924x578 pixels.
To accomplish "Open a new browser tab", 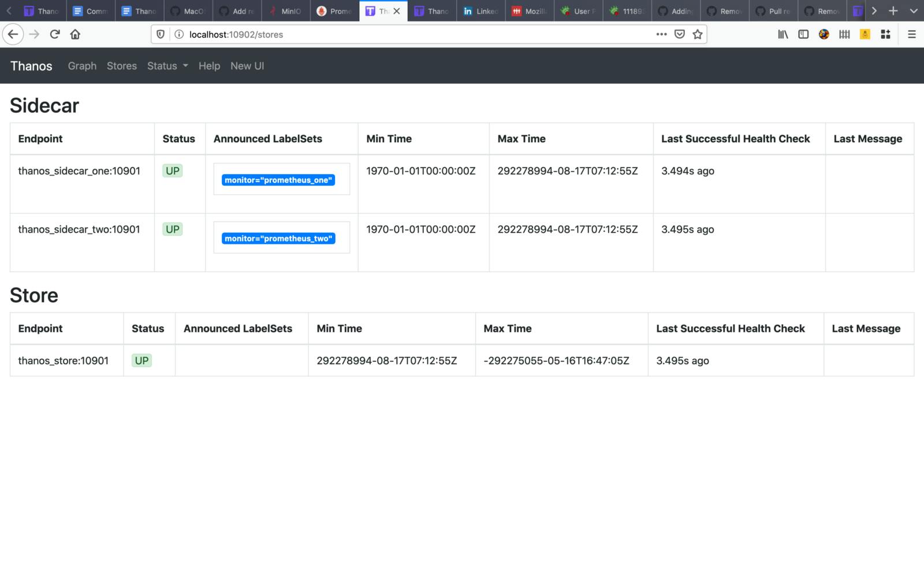I will coord(893,10).
